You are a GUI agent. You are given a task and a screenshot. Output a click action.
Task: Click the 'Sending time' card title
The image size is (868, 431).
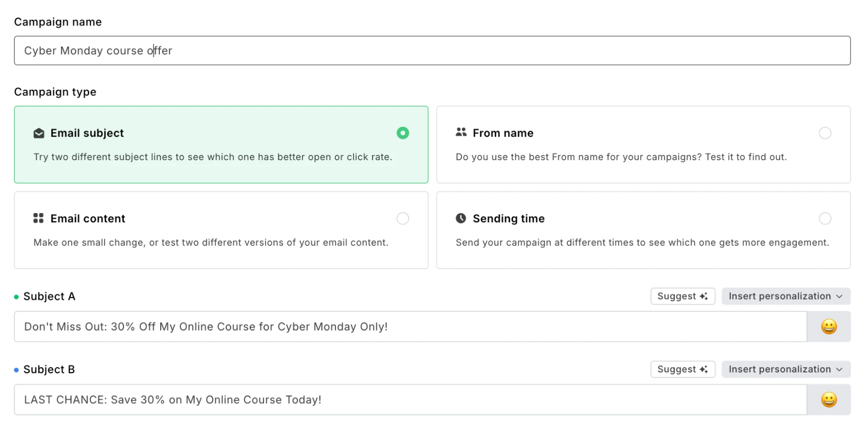click(508, 219)
